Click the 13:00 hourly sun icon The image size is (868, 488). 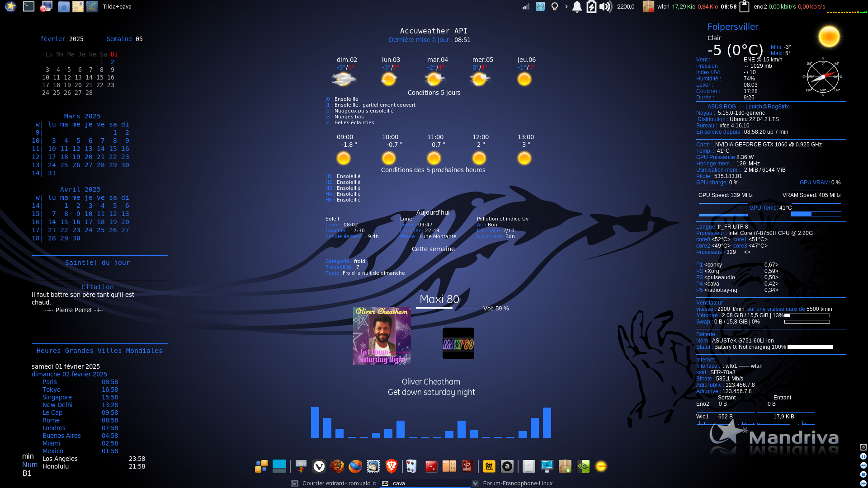524,158
